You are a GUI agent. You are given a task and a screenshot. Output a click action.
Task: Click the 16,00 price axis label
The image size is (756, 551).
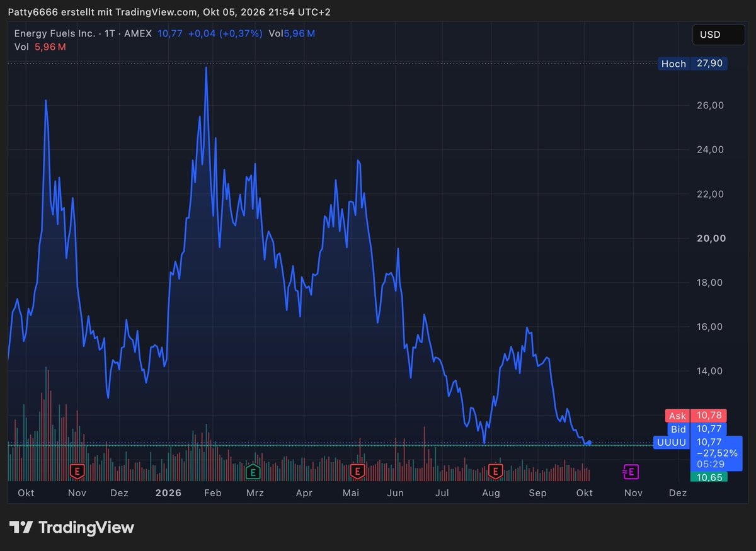pos(711,327)
